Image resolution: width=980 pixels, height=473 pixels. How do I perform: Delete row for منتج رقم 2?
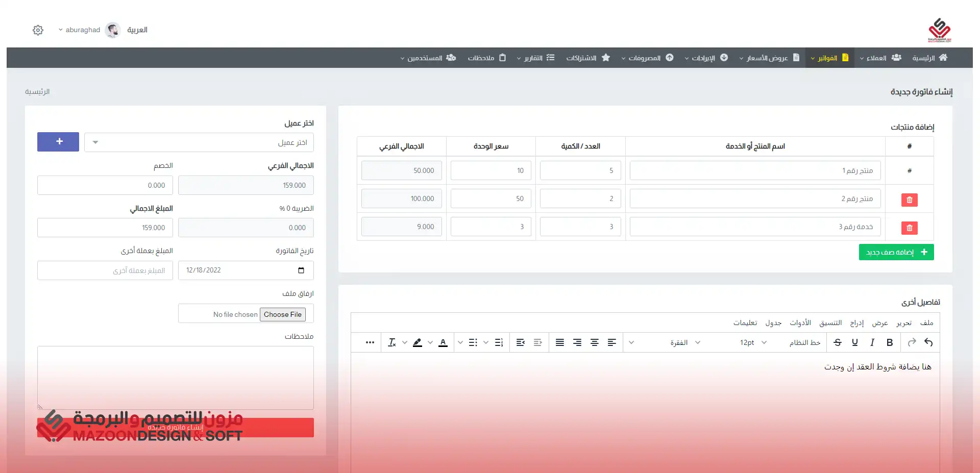pos(909,200)
